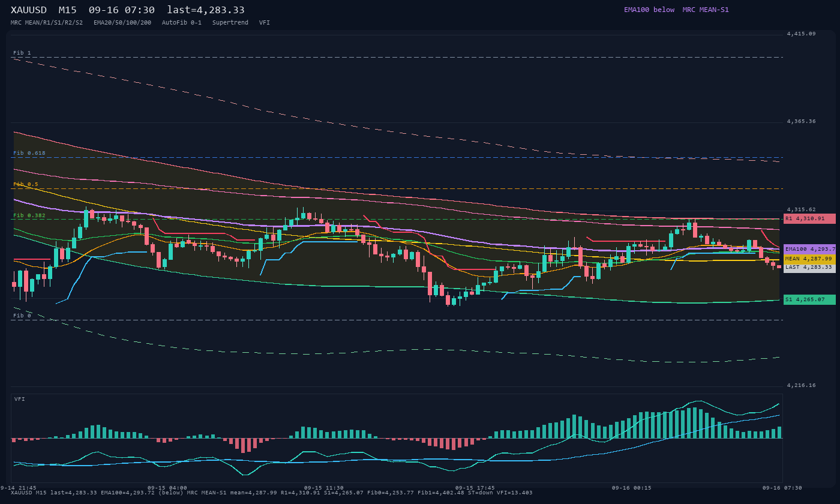This screenshot has height=504, width=840.
Task: Click the LAST 4,283.33 price tag
Action: (809, 268)
